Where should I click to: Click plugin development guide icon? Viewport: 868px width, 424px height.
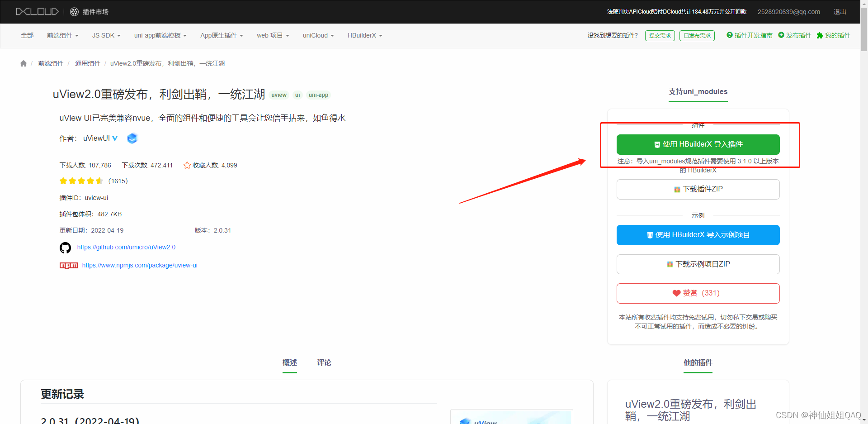(729, 35)
